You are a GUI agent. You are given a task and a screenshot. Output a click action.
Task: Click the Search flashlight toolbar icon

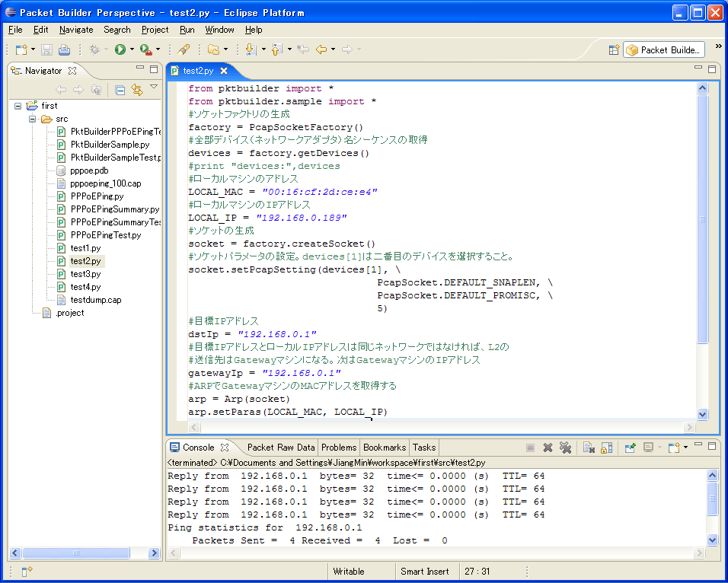click(184, 49)
